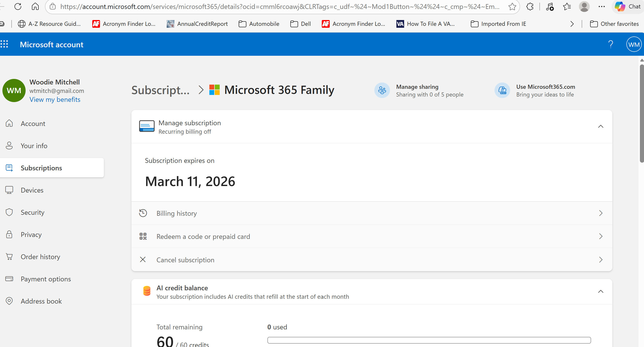Screen dimensions: 644x347
Task: Open WM account manager in header
Action: coord(634,44)
